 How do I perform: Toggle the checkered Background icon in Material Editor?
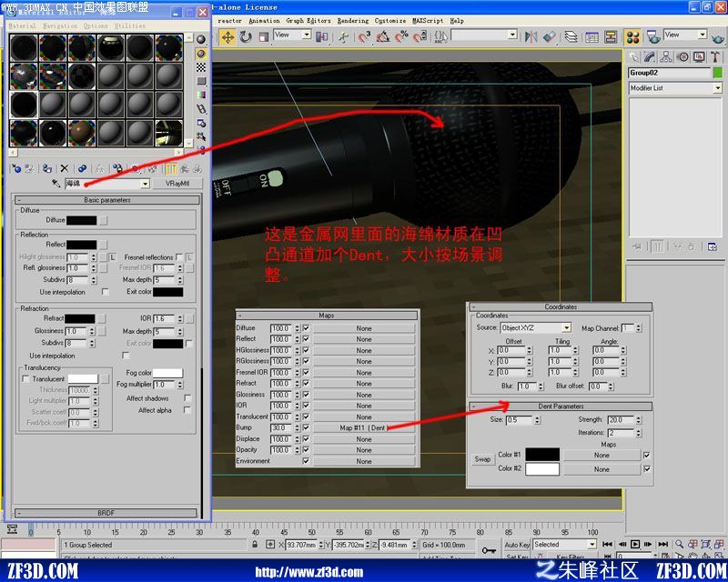pyautogui.click(x=200, y=68)
